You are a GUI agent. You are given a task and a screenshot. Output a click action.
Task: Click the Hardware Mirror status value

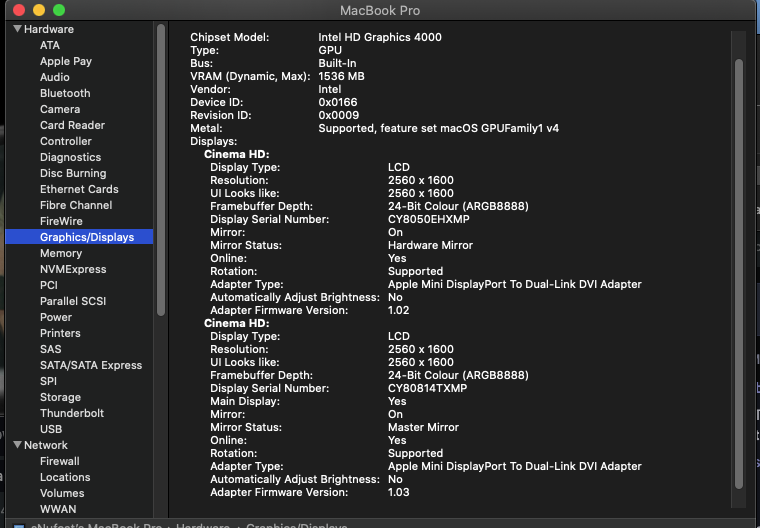(430, 245)
